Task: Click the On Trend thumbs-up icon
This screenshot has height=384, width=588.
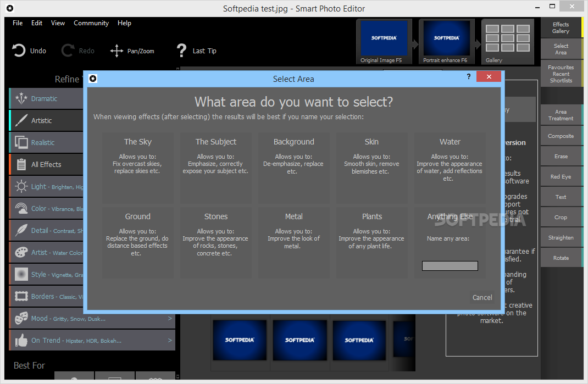Action: [21, 340]
